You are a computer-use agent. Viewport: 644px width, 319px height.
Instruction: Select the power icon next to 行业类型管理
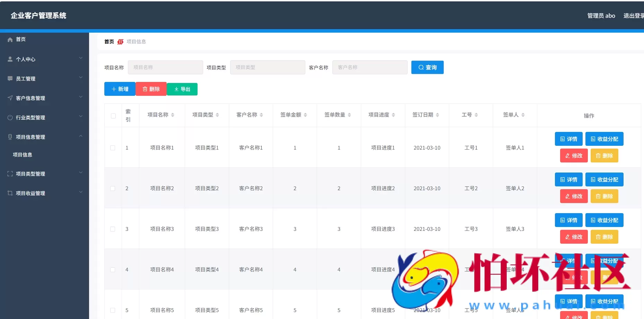[x=10, y=117]
